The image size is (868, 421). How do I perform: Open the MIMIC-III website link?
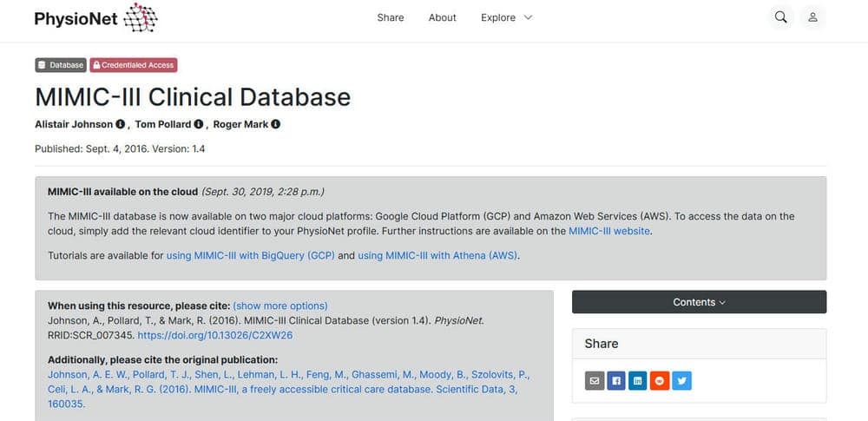pyautogui.click(x=609, y=231)
